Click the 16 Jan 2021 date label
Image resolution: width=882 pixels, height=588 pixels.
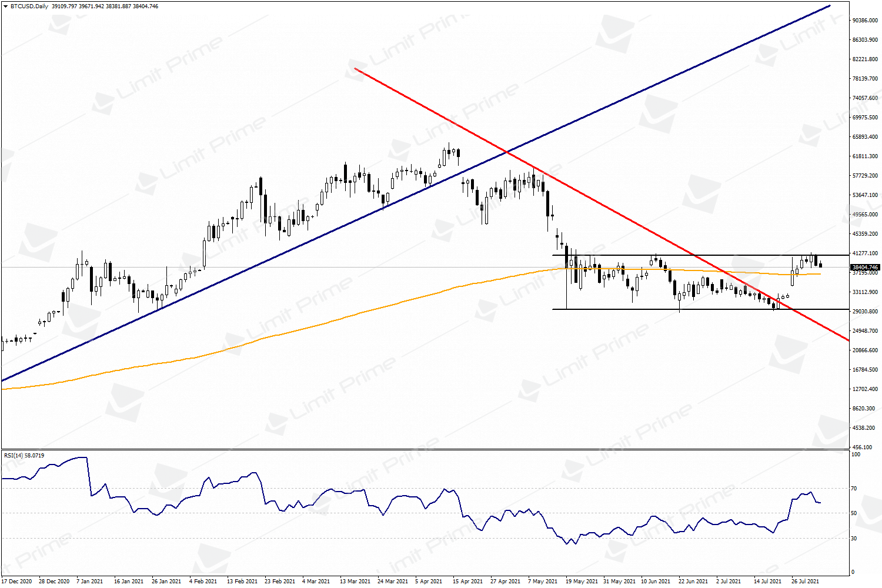129,582
